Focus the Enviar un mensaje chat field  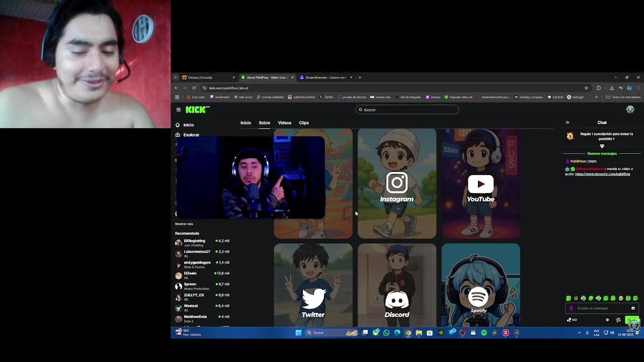point(601,308)
